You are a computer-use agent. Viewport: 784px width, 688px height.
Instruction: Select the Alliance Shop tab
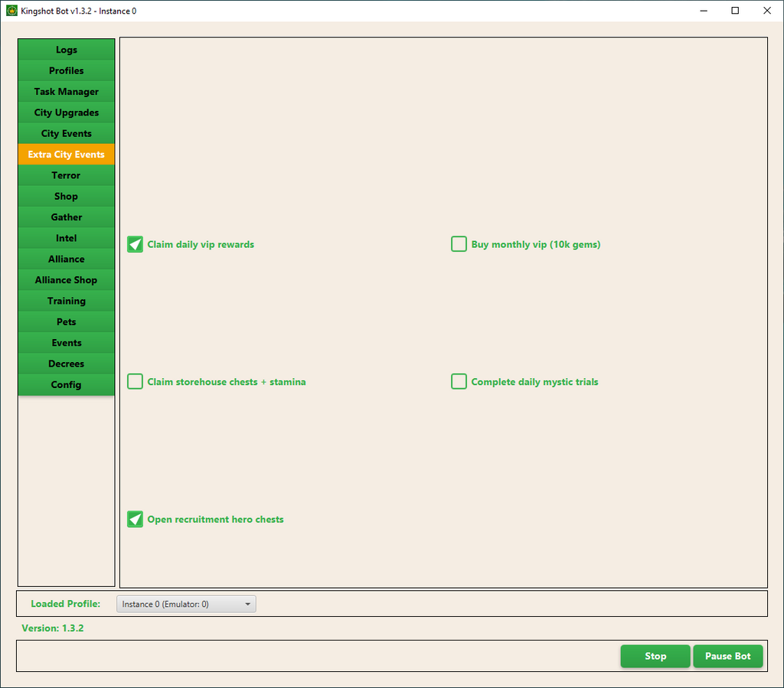[x=67, y=280]
